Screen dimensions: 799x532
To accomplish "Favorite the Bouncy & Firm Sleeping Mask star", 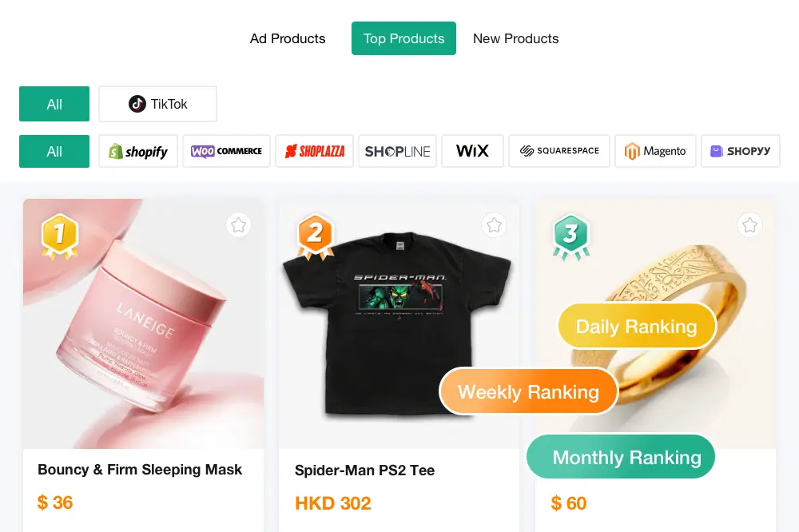I will [x=238, y=225].
